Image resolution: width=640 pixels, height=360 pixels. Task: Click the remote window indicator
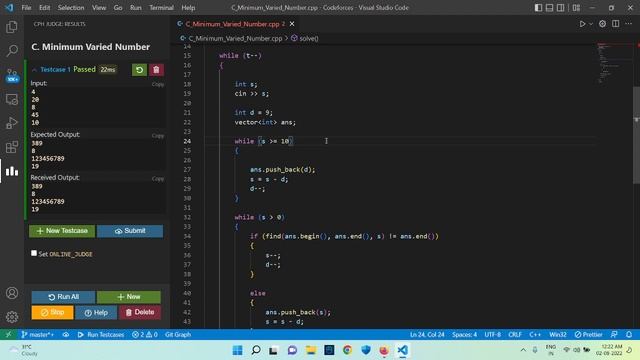click(x=8, y=335)
